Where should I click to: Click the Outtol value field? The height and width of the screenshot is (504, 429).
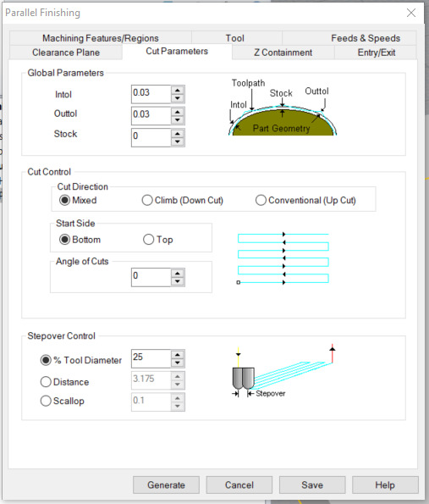(151, 115)
